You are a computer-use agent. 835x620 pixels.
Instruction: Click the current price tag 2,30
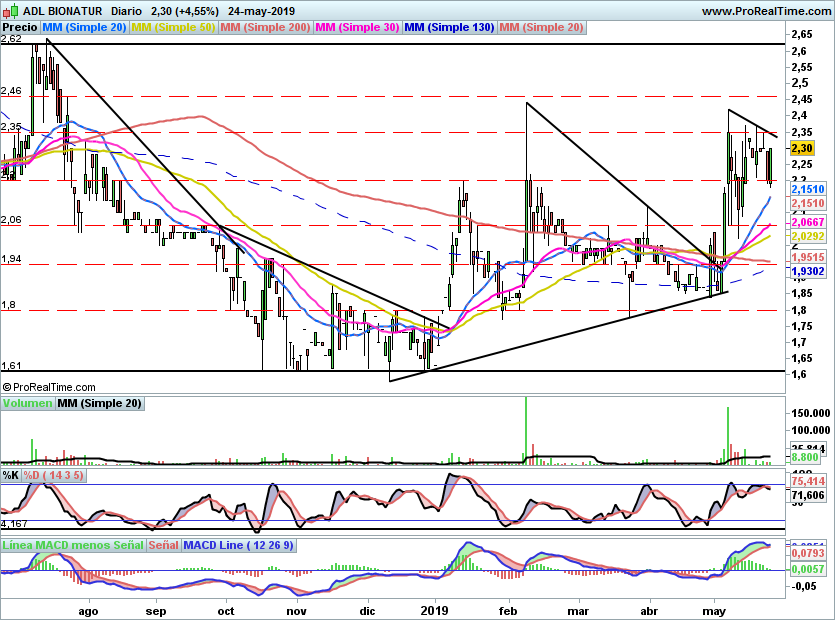(802, 149)
